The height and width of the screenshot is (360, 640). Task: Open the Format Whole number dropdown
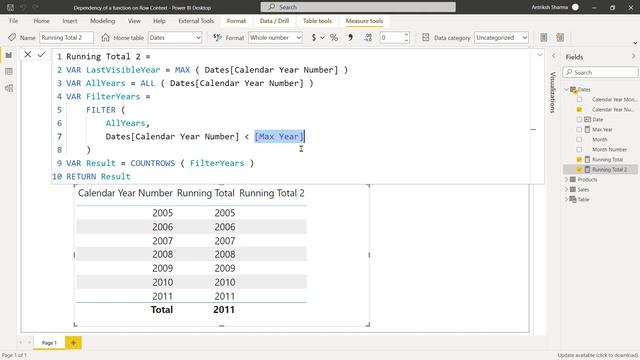point(275,38)
